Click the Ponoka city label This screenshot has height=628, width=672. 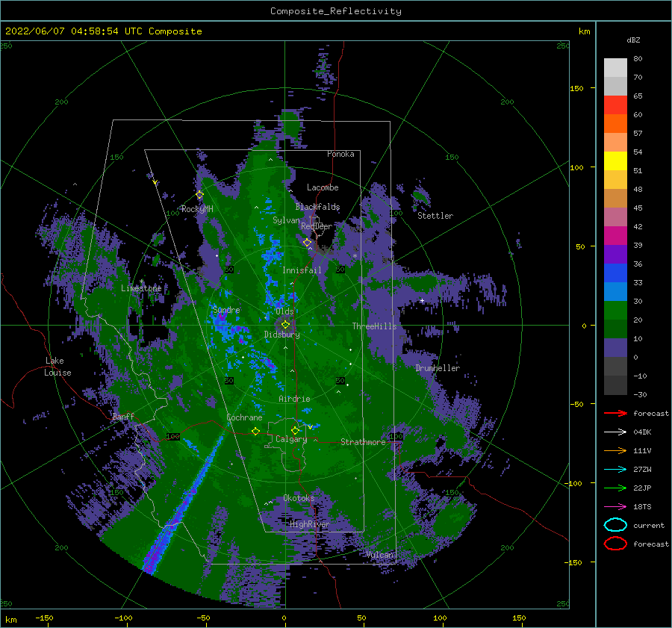click(x=340, y=154)
